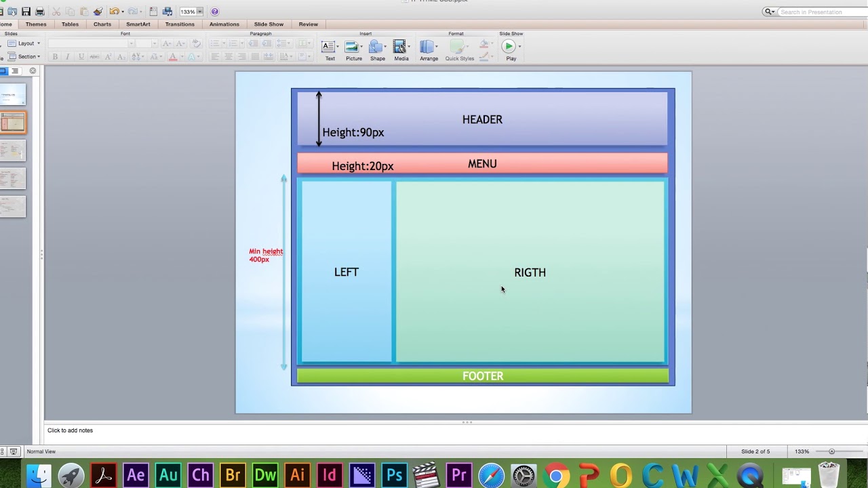Viewport: 868px width, 488px height.
Task: Select the fifth slide thumbnail
Action: tap(13, 207)
